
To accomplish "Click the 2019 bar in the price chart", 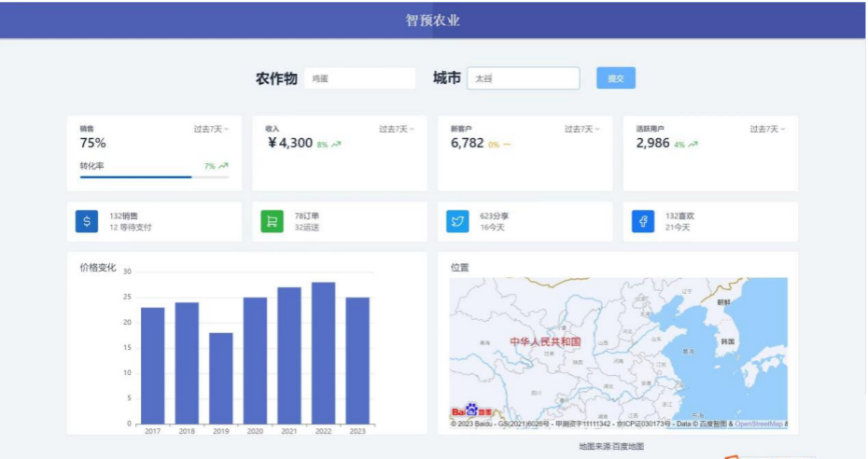I will point(221,378).
